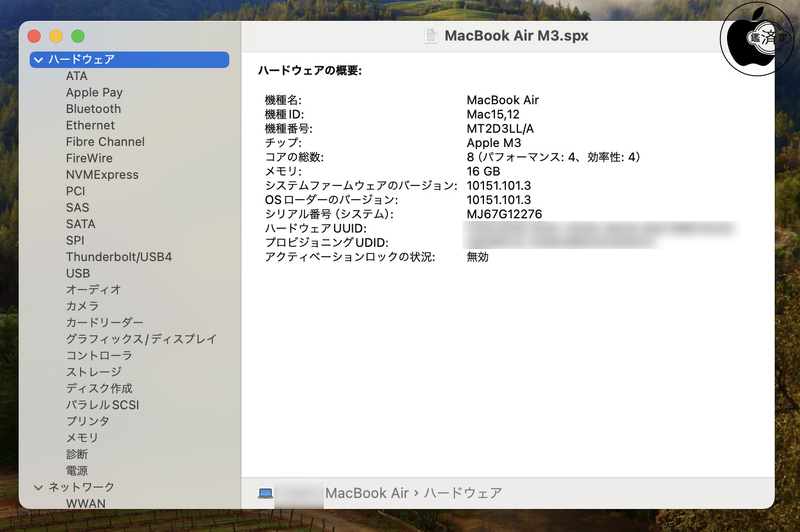The image size is (800, 532).
Task: Select FireWire in the sidebar
Action: click(x=89, y=159)
